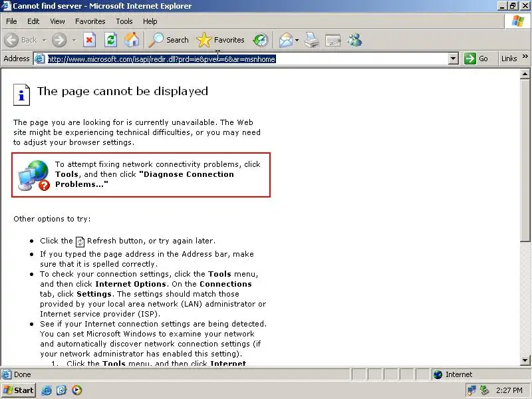
Task: Click "Diagnose Connection Problems..." bold text
Action: (x=144, y=180)
